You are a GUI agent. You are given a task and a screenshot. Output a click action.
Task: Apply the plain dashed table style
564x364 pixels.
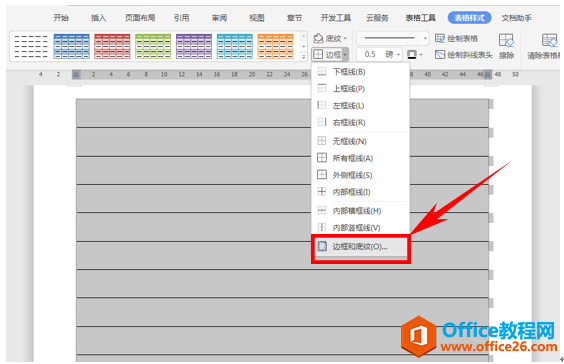31,46
